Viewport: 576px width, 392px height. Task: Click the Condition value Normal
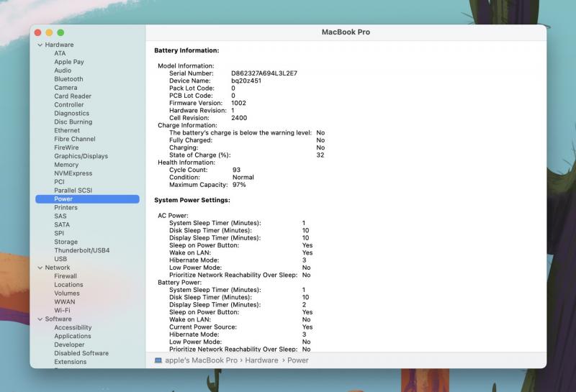pyautogui.click(x=243, y=177)
